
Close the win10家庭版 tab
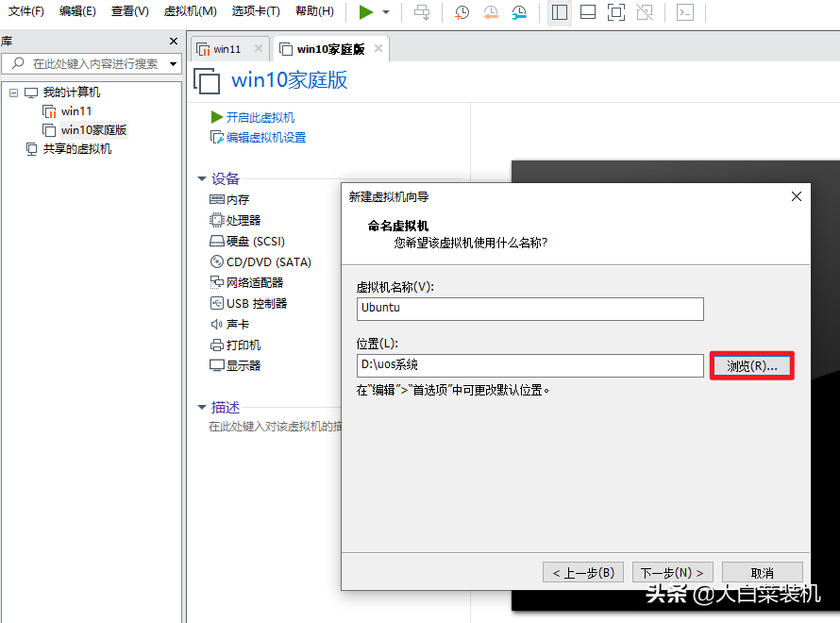(x=378, y=48)
